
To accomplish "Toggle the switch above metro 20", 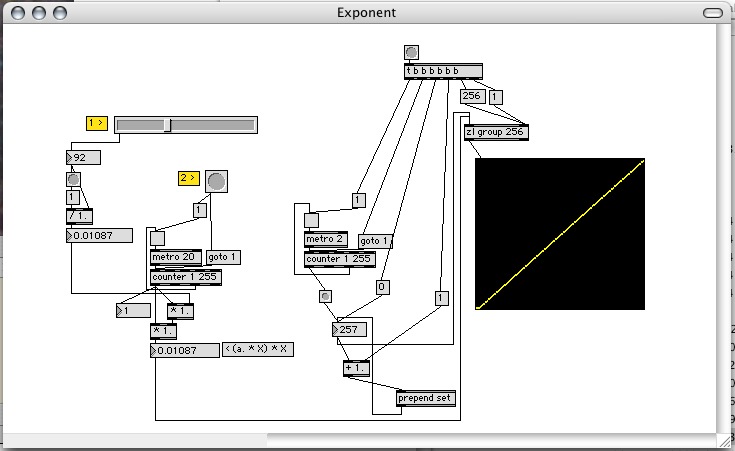I will (157, 238).
